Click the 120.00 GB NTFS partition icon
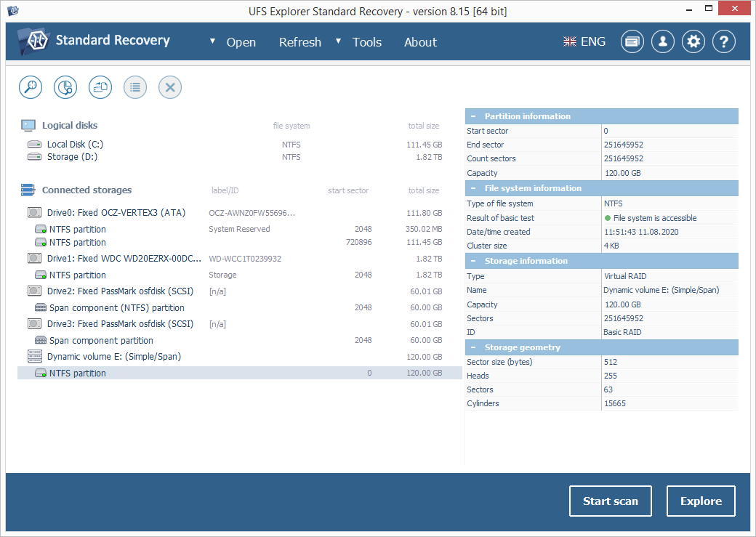 (x=41, y=373)
